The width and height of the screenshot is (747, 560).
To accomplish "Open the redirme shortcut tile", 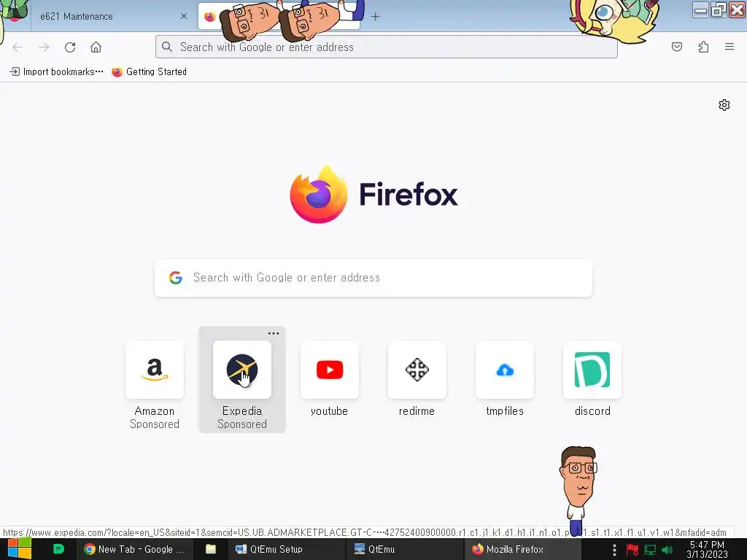I will 417,379.
